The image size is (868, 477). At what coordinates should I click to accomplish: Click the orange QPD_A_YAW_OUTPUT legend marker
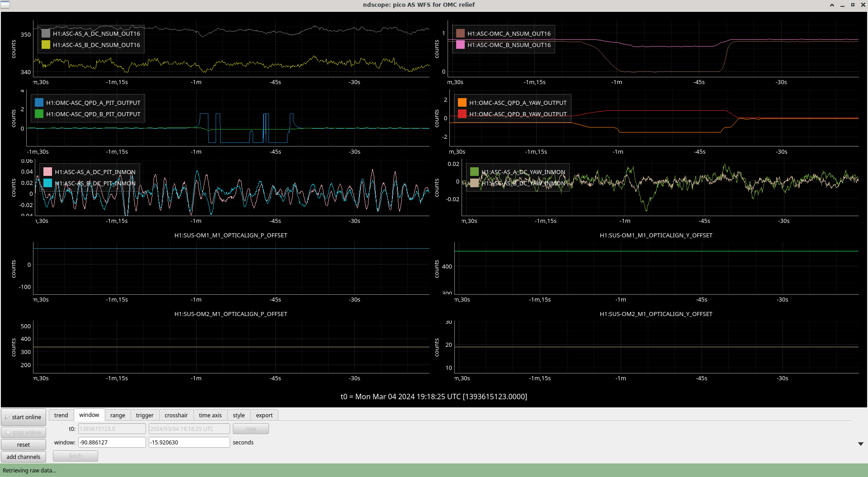(x=462, y=103)
